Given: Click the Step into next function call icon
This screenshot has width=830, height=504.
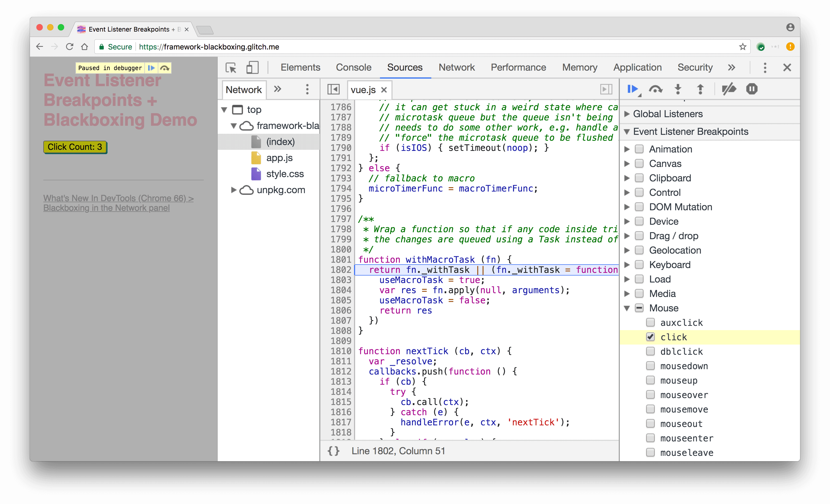Looking at the screenshot, I should (678, 88).
